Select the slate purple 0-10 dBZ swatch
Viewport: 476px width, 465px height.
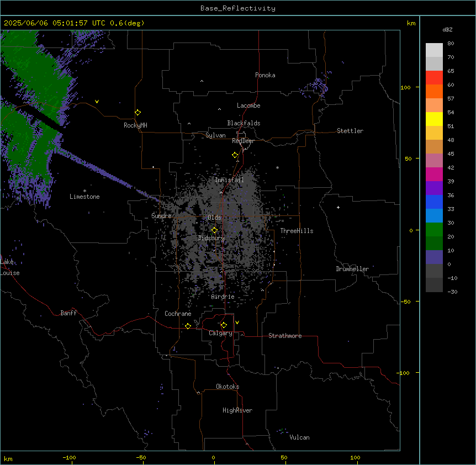(434, 257)
